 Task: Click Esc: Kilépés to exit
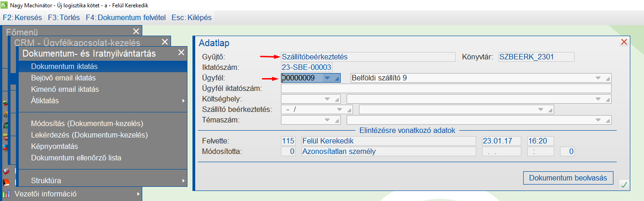(192, 18)
